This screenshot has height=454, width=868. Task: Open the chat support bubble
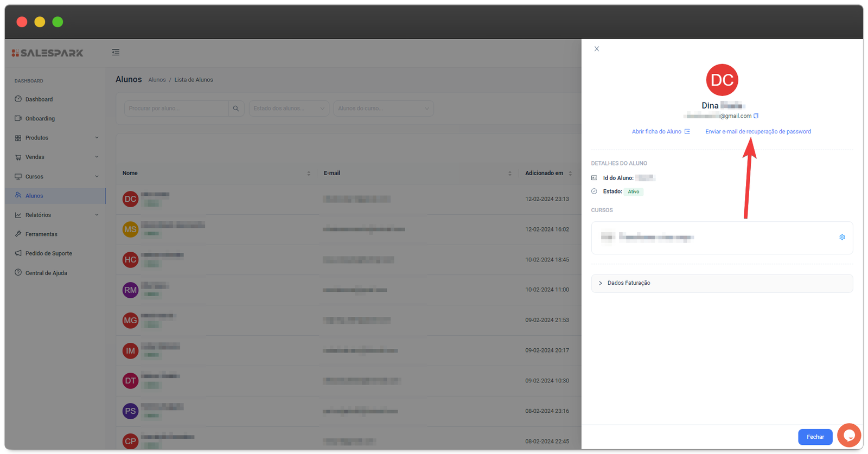point(849,436)
